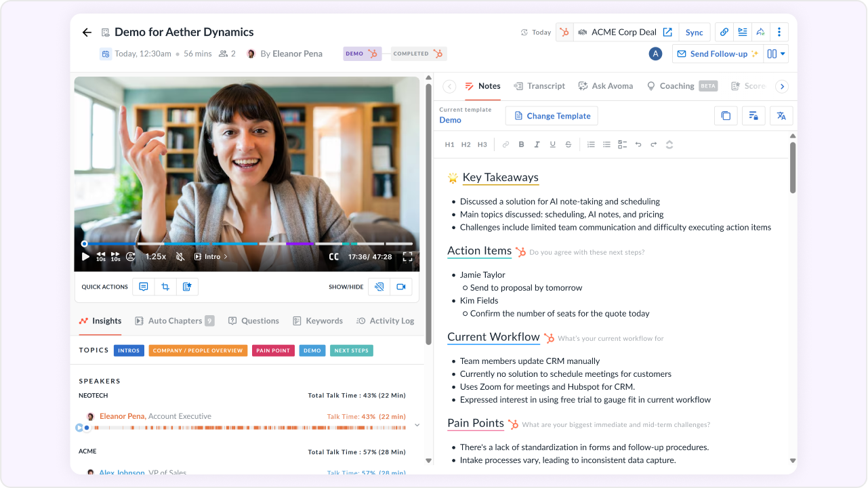Viewport: 868px width, 488px height.
Task: Undo the last edit
Action: tap(638, 144)
